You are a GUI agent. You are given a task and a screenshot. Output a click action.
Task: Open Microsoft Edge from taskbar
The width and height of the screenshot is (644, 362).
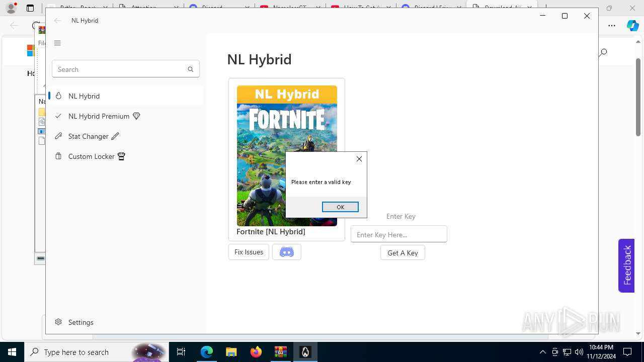pos(207,352)
